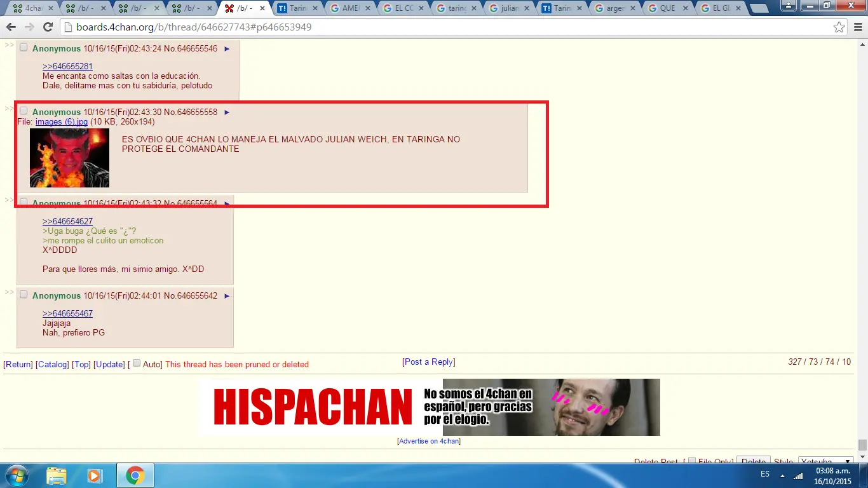
Task: Open the Windows Start menu
Action: point(17,475)
